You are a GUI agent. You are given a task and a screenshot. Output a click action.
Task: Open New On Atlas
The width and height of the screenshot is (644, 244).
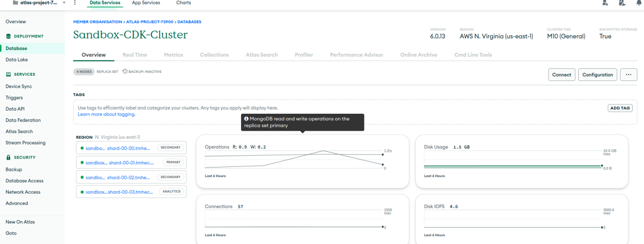[20, 222]
